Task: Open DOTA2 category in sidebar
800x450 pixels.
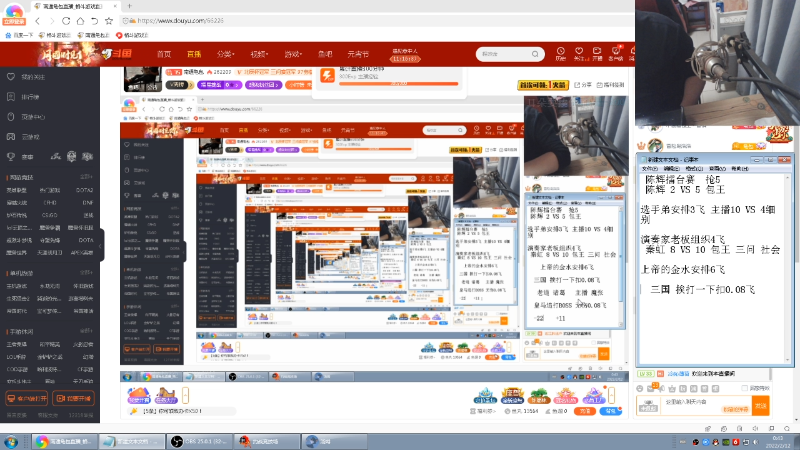Action: click(84, 190)
